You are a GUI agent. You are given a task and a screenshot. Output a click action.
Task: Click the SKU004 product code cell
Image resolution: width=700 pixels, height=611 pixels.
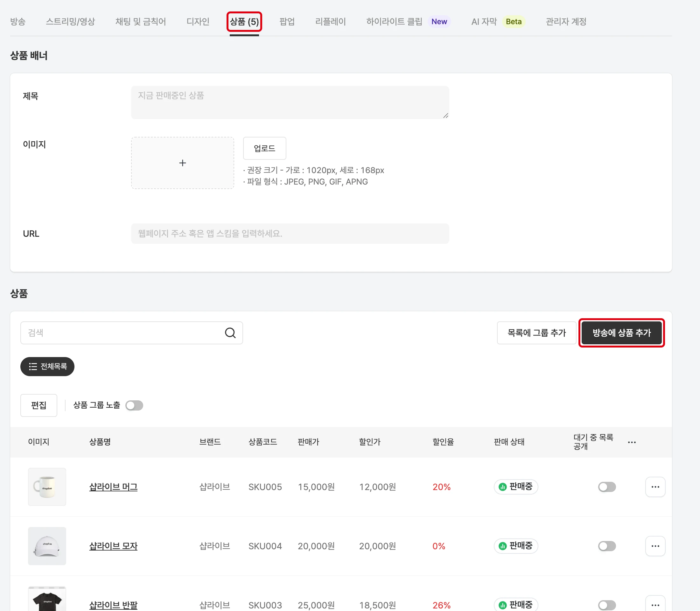pyautogui.click(x=265, y=546)
